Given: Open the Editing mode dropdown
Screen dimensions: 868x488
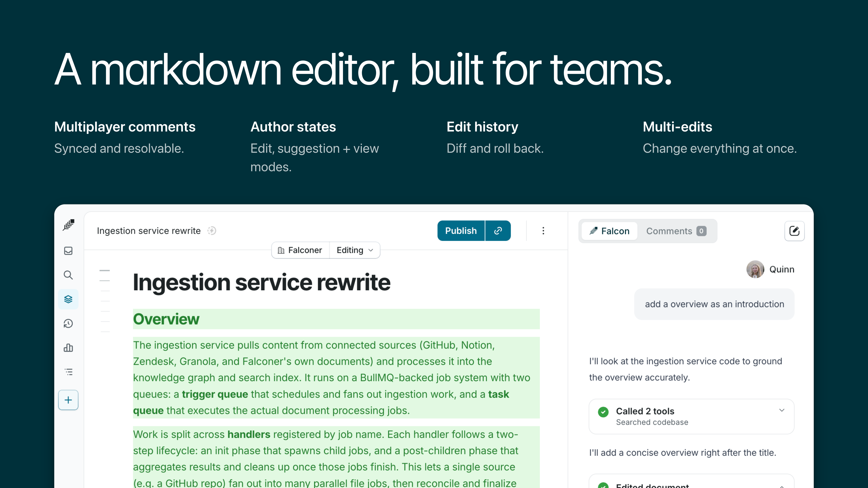Looking at the screenshot, I should click(355, 250).
